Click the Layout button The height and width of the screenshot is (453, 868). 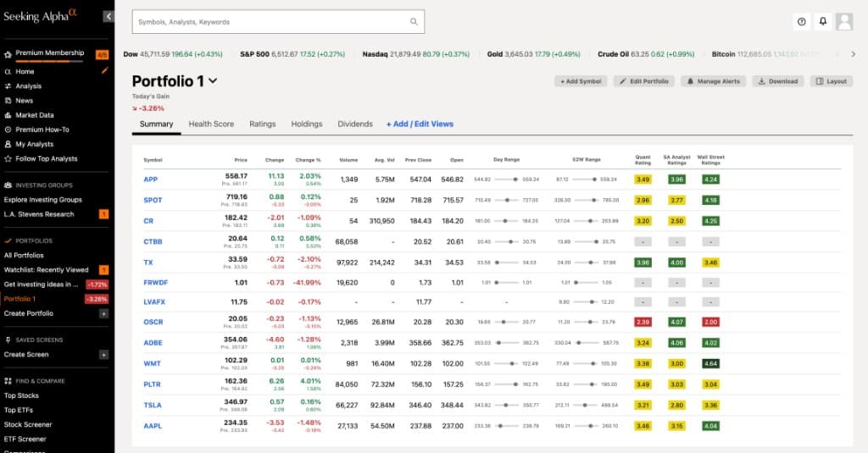832,81
